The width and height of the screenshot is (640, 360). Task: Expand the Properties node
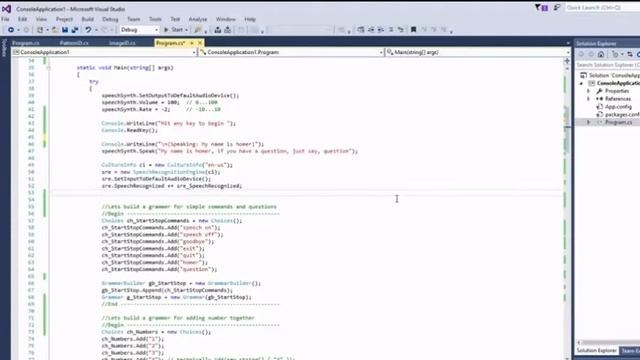pyautogui.click(x=589, y=91)
